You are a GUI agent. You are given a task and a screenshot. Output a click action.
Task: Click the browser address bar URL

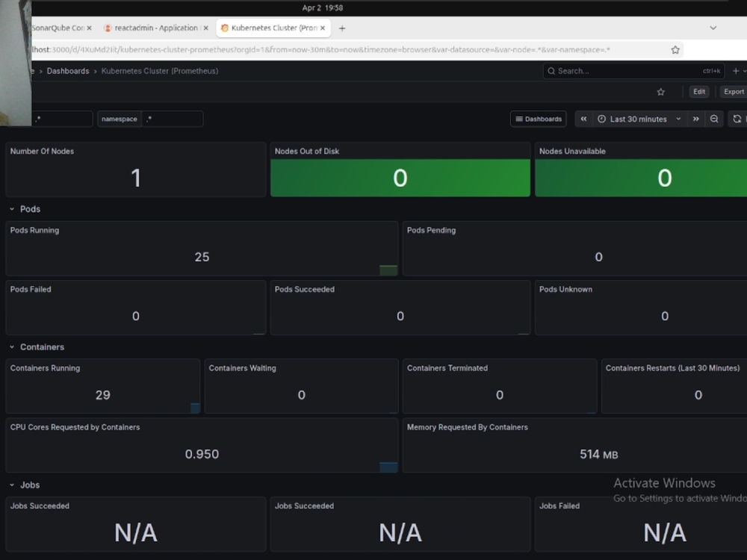coord(320,50)
